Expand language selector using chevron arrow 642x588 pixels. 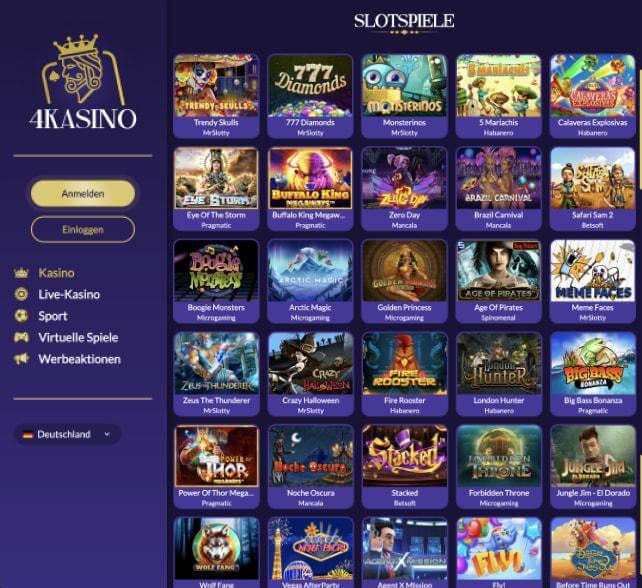click(x=107, y=434)
